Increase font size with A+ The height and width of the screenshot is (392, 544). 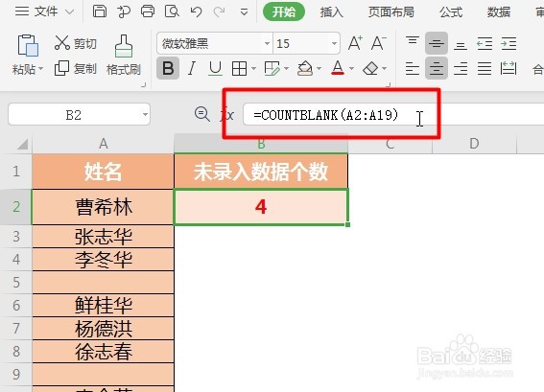pos(355,43)
